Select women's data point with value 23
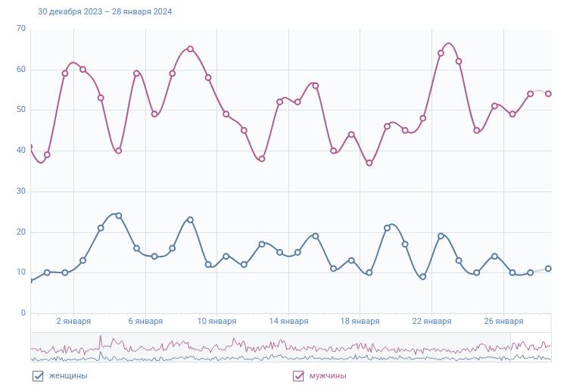 coord(190,219)
